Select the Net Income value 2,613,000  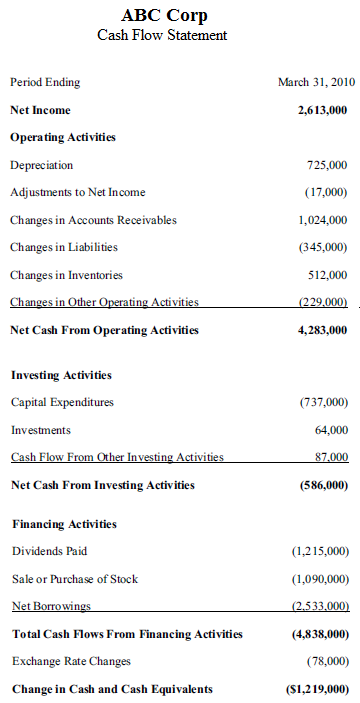click(322, 110)
